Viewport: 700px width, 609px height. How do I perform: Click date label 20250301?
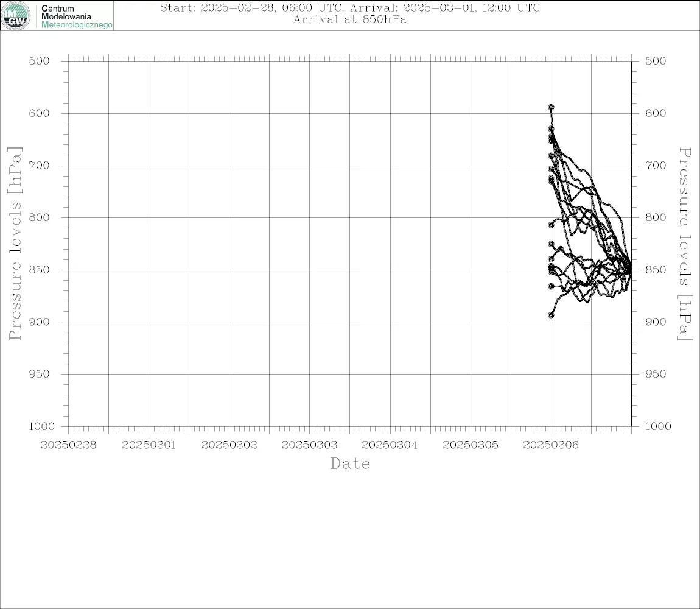tap(149, 445)
